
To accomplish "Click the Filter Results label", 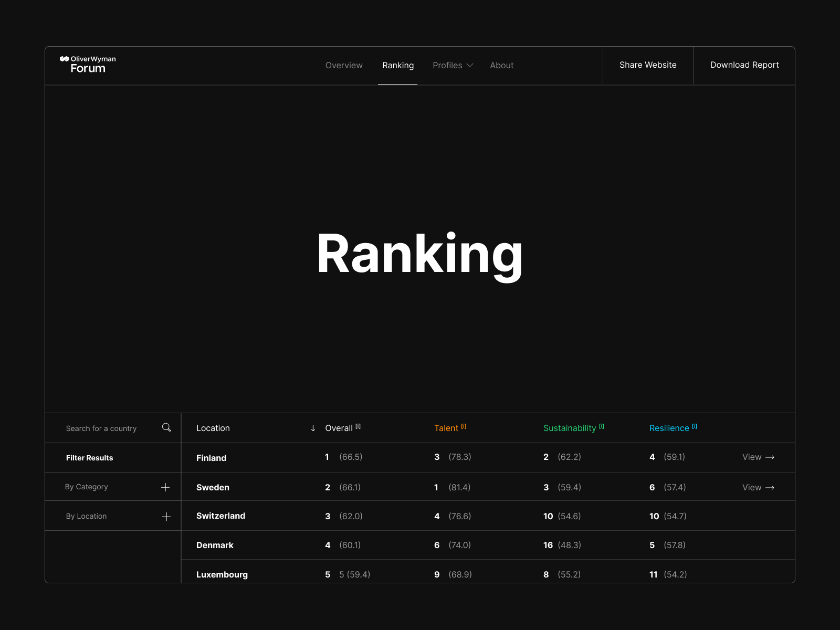I will click(x=89, y=458).
